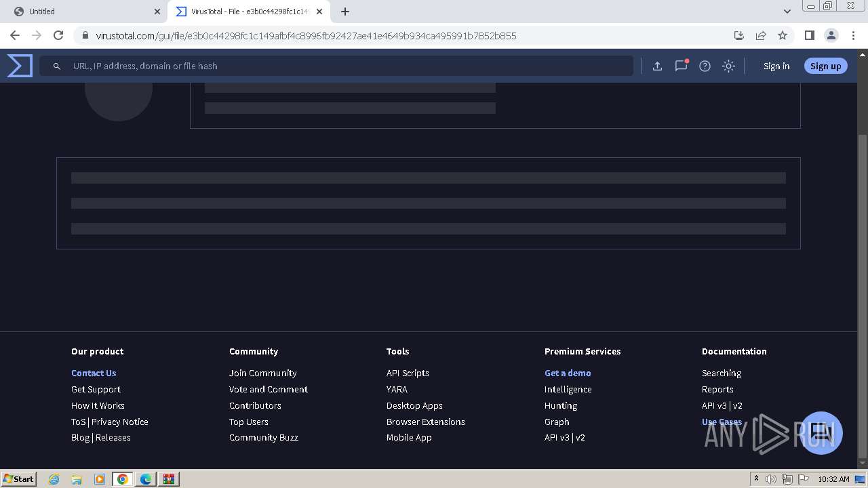Click the VirusTotal logo icon
868x488 pixels.
click(20, 66)
